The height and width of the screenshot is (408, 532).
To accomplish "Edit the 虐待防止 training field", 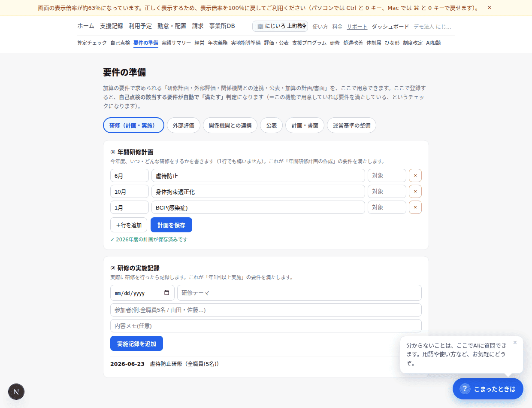I will [x=258, y=176].
